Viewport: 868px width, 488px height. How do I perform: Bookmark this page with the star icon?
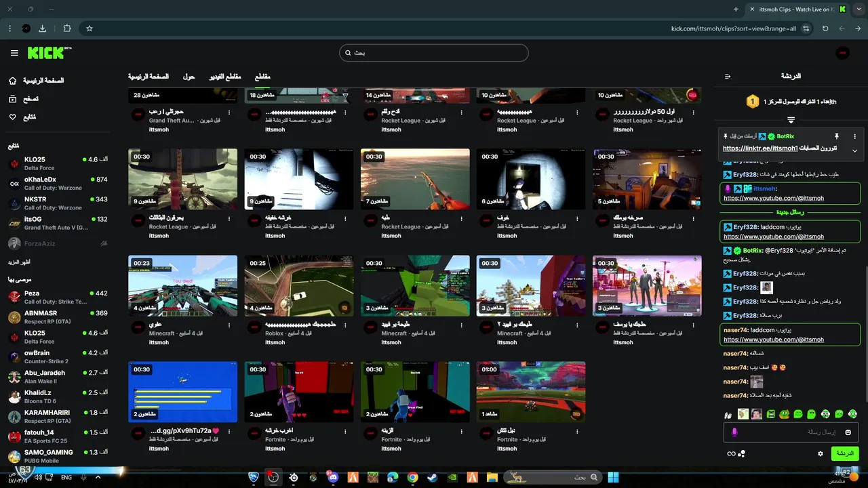tap(89, 28)
